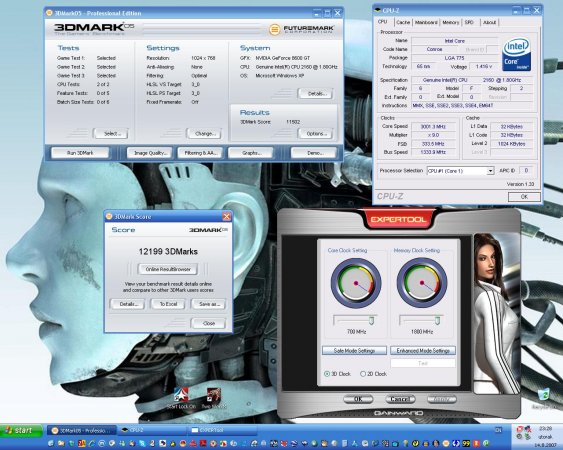
Task: Click Details... under System in 3DMark05
Action: 316,94
